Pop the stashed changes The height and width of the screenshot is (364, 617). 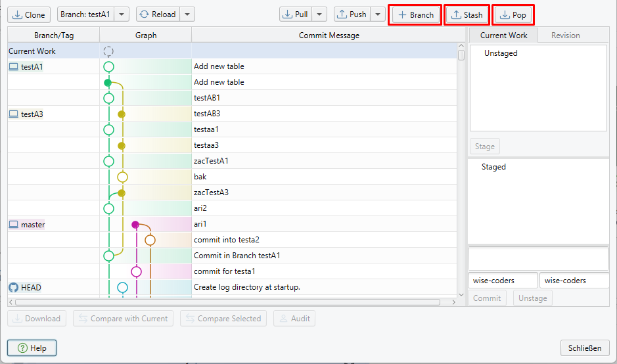[x=513, y=15]
